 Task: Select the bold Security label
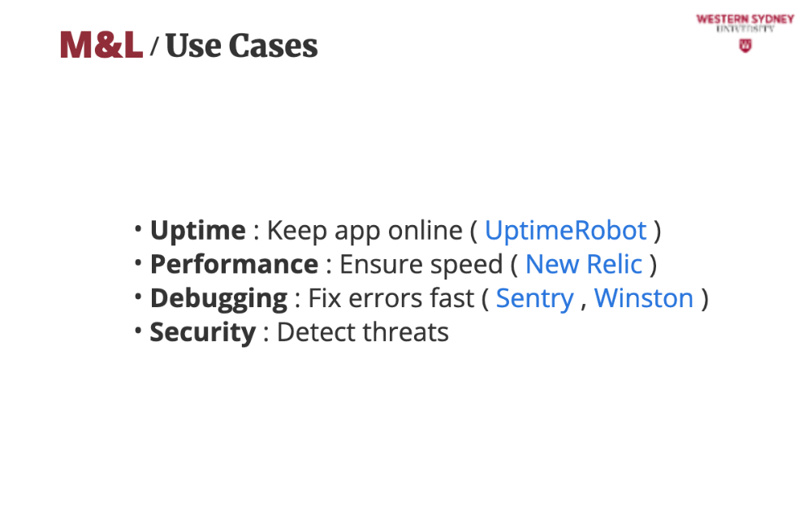(x=202, y=332)
